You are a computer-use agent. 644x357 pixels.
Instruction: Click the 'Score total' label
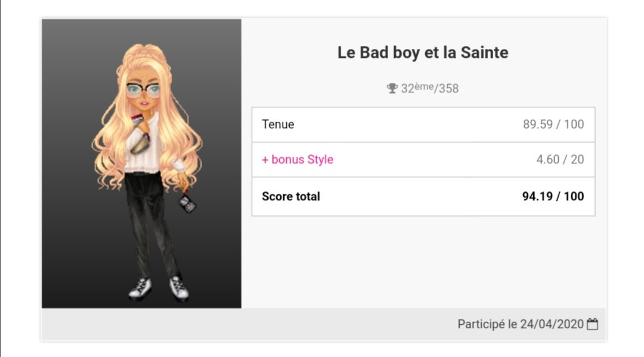pyautogui.click(x=291, y=196)
